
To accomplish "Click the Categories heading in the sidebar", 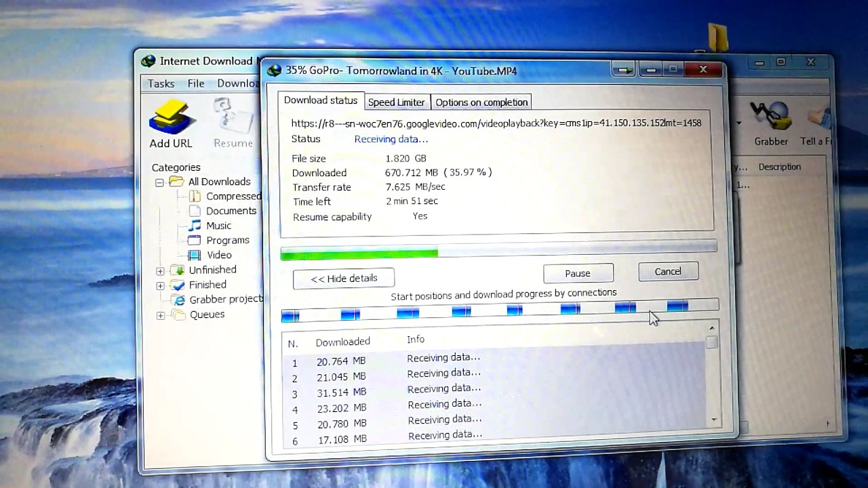I will coord(176,167).
